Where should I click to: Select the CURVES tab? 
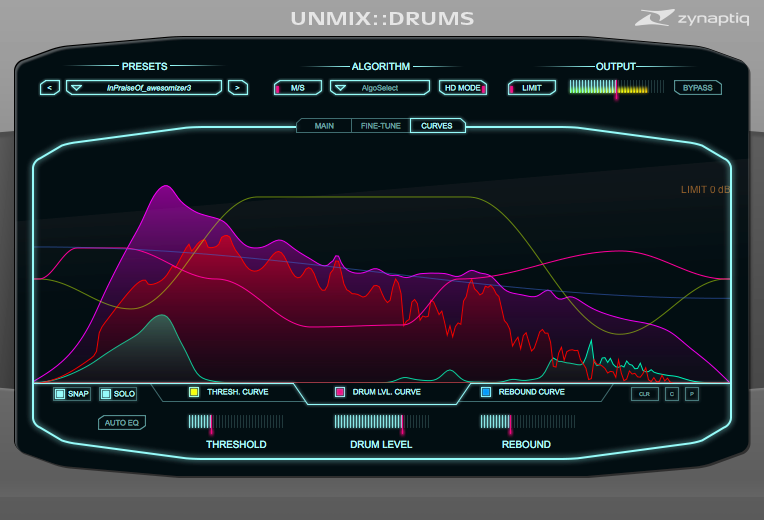coord(437,126)
